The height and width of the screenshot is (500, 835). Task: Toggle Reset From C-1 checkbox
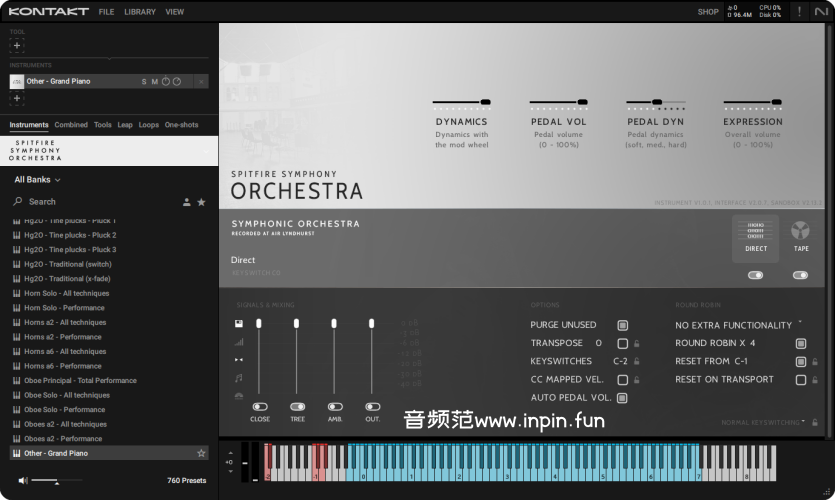click(x=800, y=362)
